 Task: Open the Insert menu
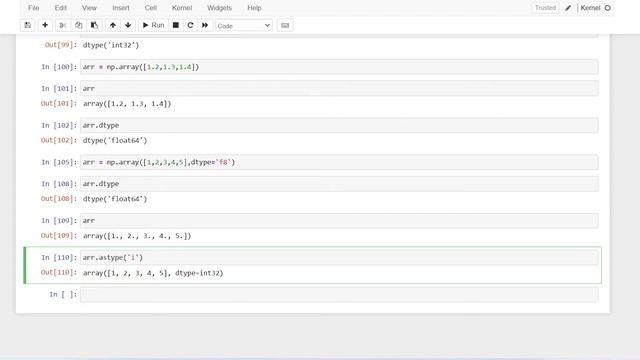(x=120, y=8)
